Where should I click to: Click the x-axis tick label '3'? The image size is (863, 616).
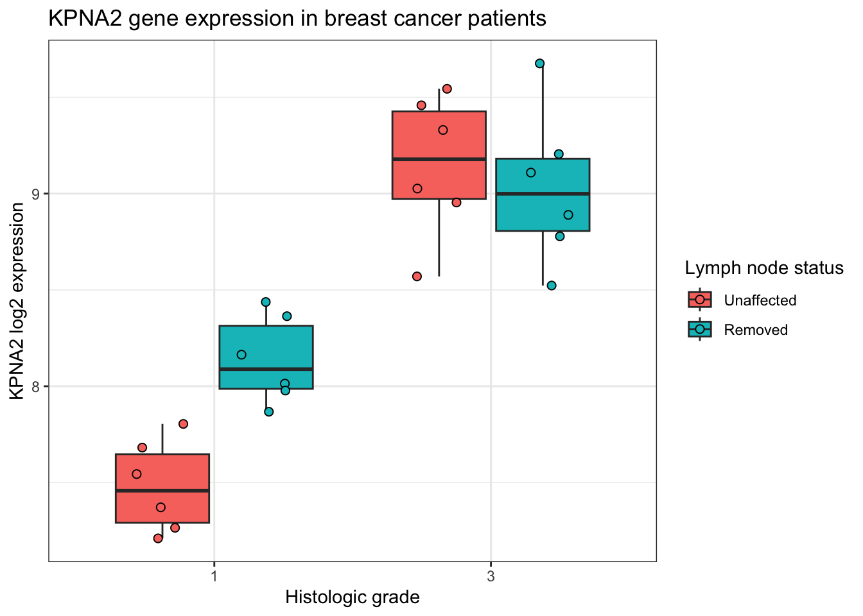(x=491, y=576)
